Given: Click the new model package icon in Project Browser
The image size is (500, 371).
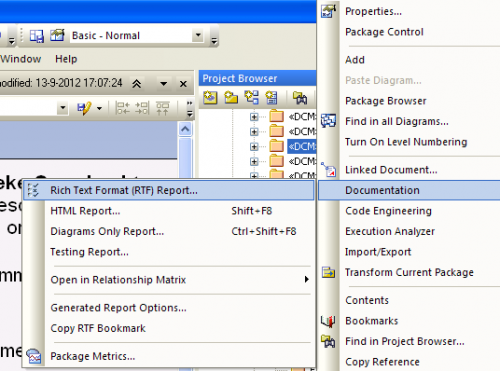Looking at the screenshot, I should point(210,98).
